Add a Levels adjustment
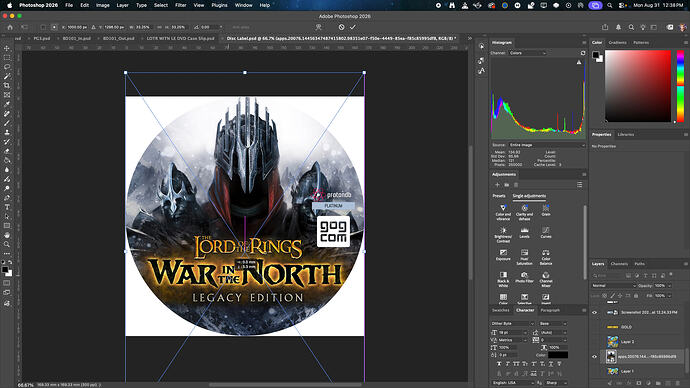This screenshot has height=388, width=690. click(x=524, y=233)
